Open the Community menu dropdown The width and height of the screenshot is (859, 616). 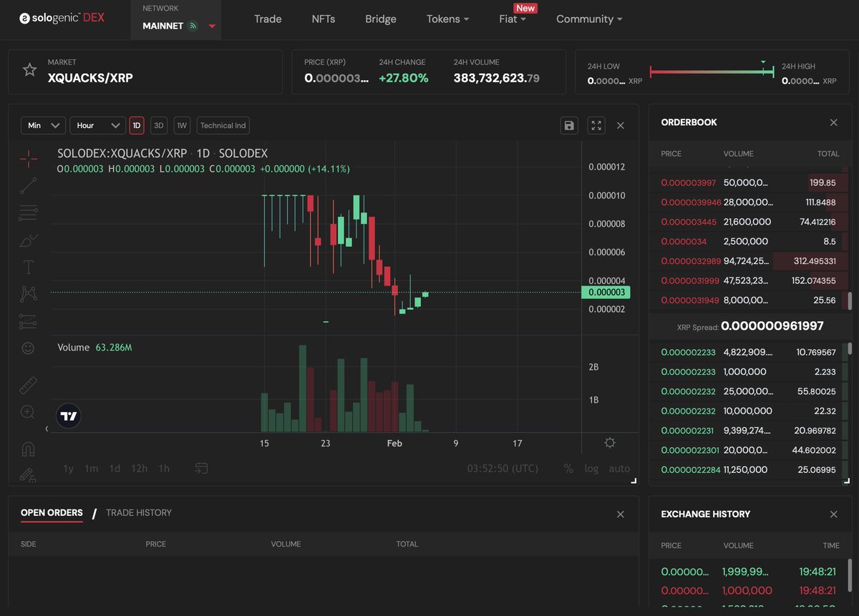coord(589,19)
